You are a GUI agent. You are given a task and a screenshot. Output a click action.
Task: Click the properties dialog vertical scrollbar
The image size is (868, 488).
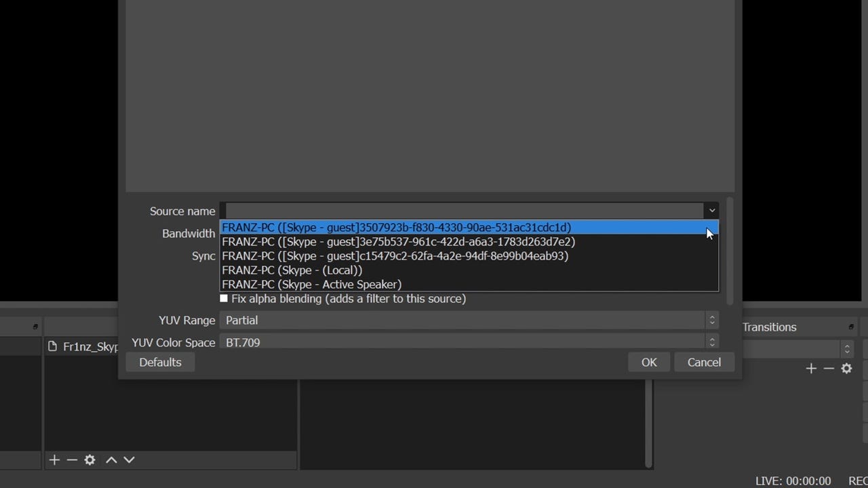coord(730,251)
